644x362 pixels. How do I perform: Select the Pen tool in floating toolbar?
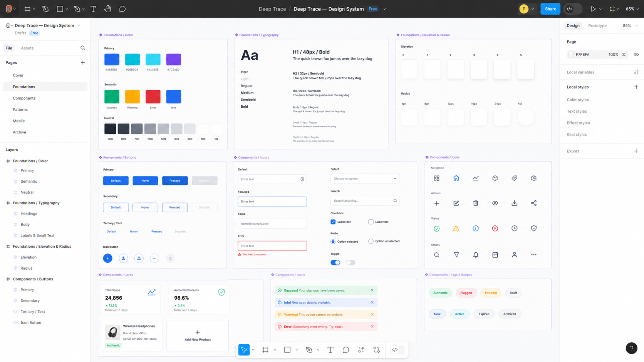(x=309, y=350)
